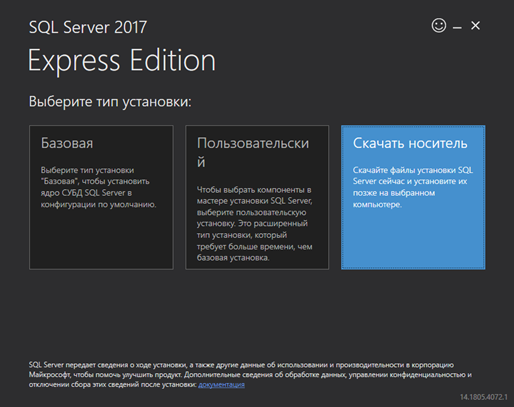Pick the blue Скачать носитель tile
Screen dimensions: 514x407
[x=413, y=197]
